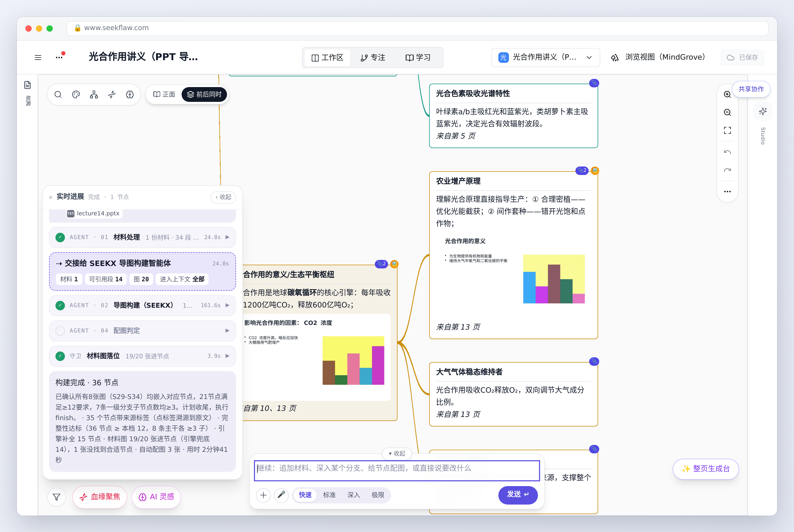This screenshot has width=794, height=532.
Task: Open the hamburger menu in the header
Action: pos(38,57)
